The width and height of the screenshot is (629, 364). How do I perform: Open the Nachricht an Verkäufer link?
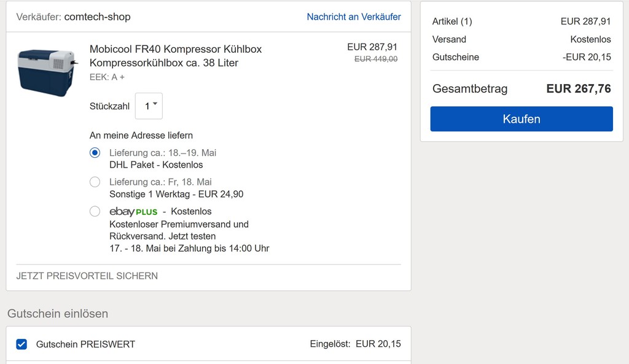(x=354, y=17)
